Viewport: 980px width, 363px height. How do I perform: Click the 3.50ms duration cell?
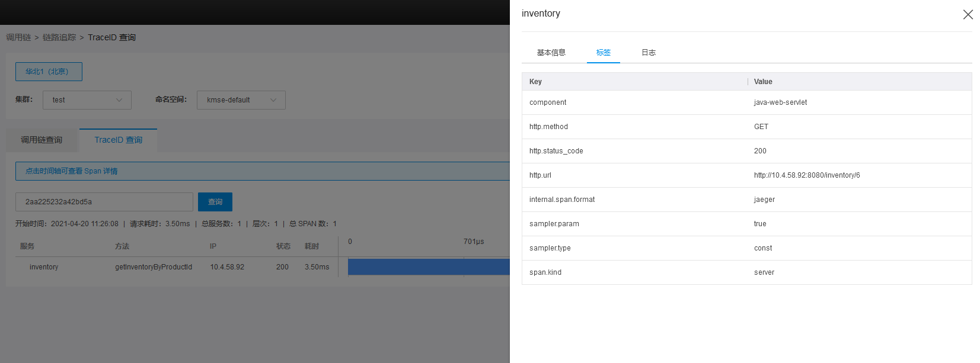(x=317, y=267)
